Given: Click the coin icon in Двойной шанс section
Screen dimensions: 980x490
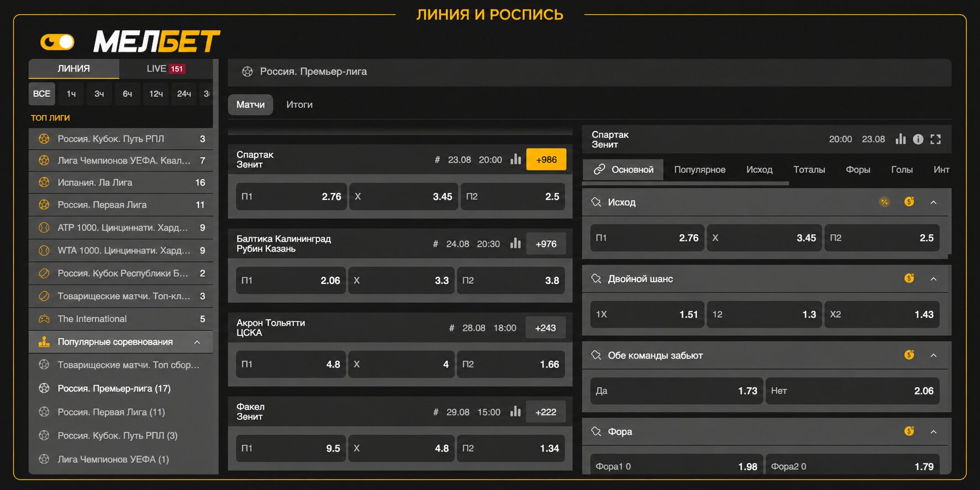Looking at the screenshot, I should [909, 278].
